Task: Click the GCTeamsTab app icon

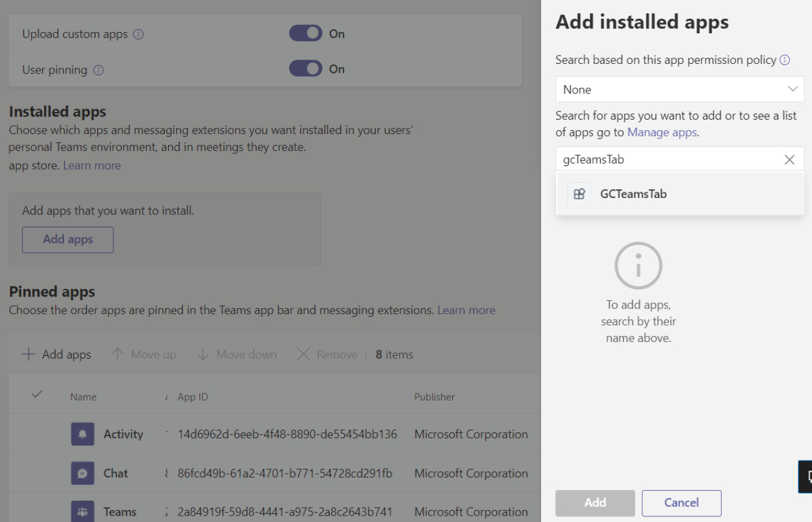Action: tap(579, 194)
